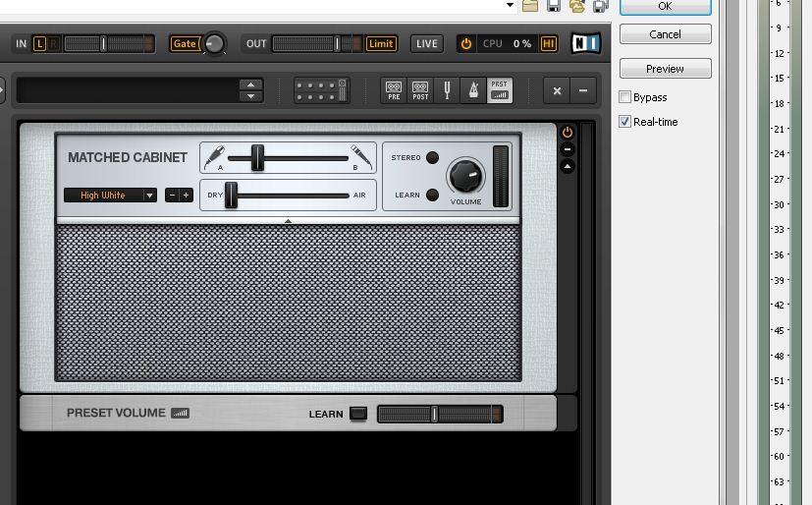The height and width of the screenshot is (505, 812).
Task: Click the module up-arrow icon on rack side
Action: 568,166
